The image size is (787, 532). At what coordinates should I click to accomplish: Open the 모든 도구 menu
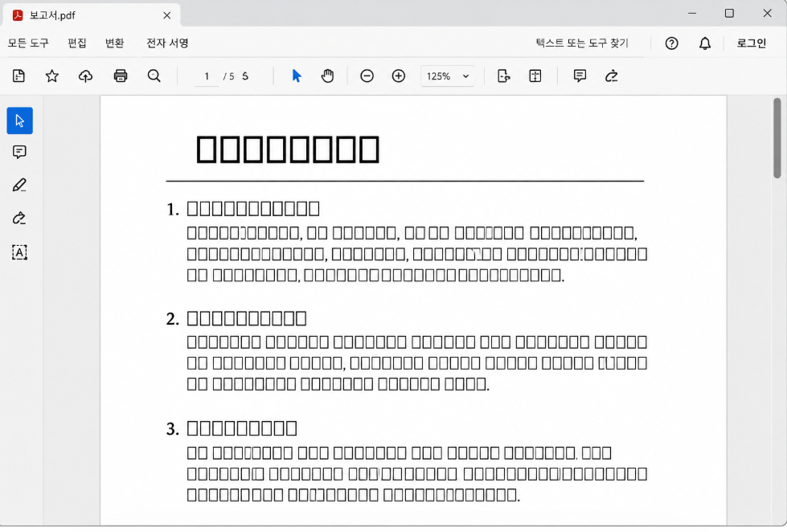coord(29,43)
